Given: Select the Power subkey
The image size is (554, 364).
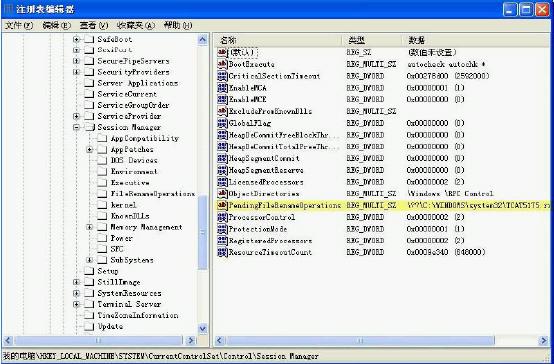Looking at the screenshot, I should 122,238.
